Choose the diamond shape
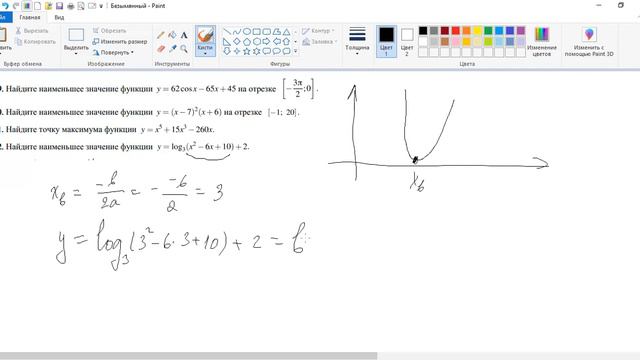The width and height of the screenshot is (640, 360). point(237,41)
